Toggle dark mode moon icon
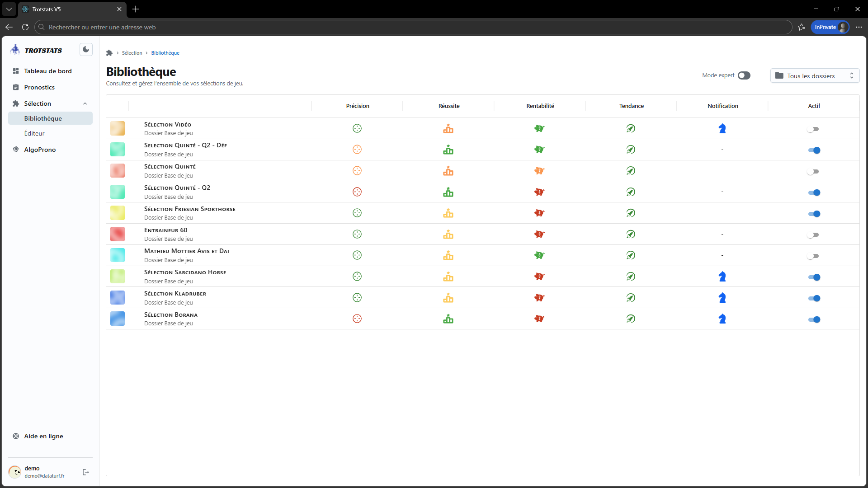This screenshot has height=488, width=868. [86, 50]
